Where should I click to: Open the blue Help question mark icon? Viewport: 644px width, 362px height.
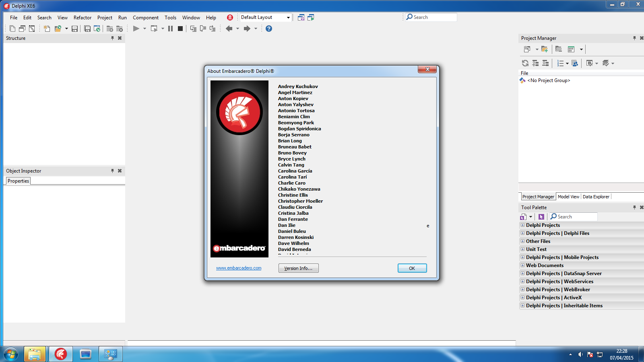(x=269, y=29)
